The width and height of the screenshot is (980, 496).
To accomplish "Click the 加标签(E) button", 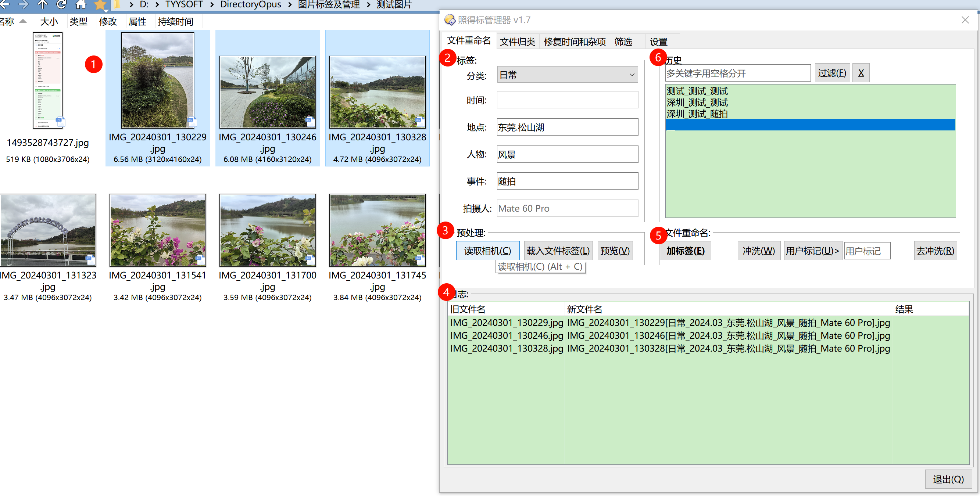I will pos(685,251).
